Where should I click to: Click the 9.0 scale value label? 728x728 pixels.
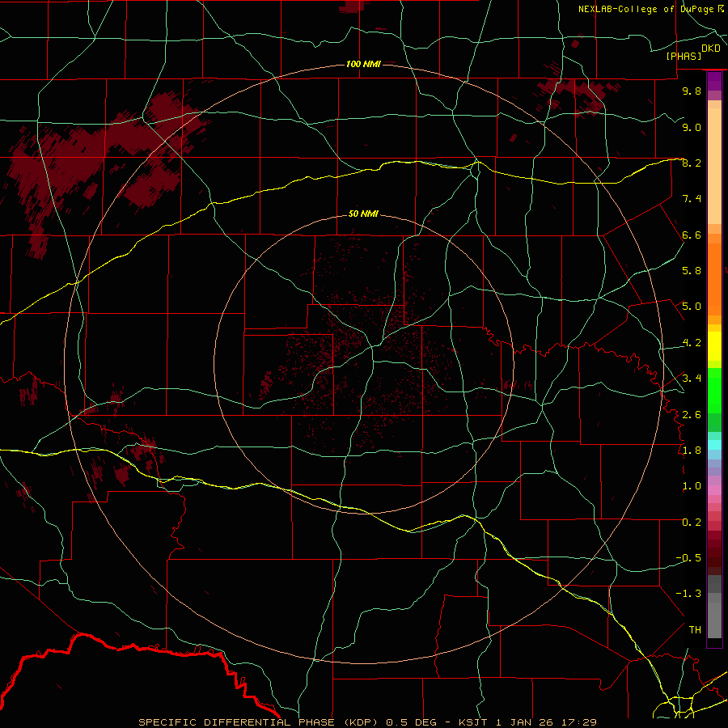click(x=692, y=127)
